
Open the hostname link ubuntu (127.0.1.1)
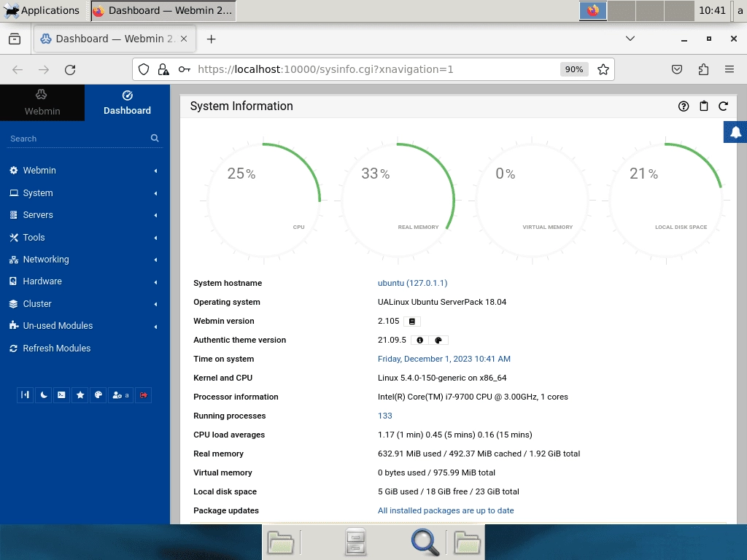413,283
